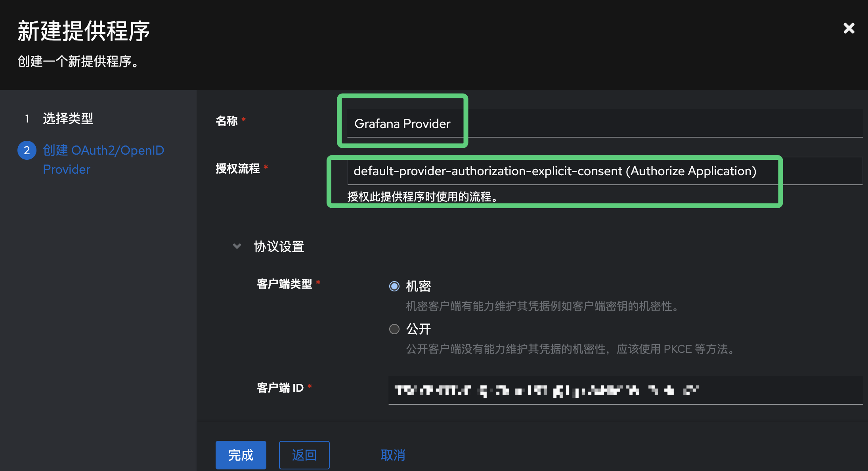Click the masked client ID value
Screen dimensions: 868x471
[547, 391]
